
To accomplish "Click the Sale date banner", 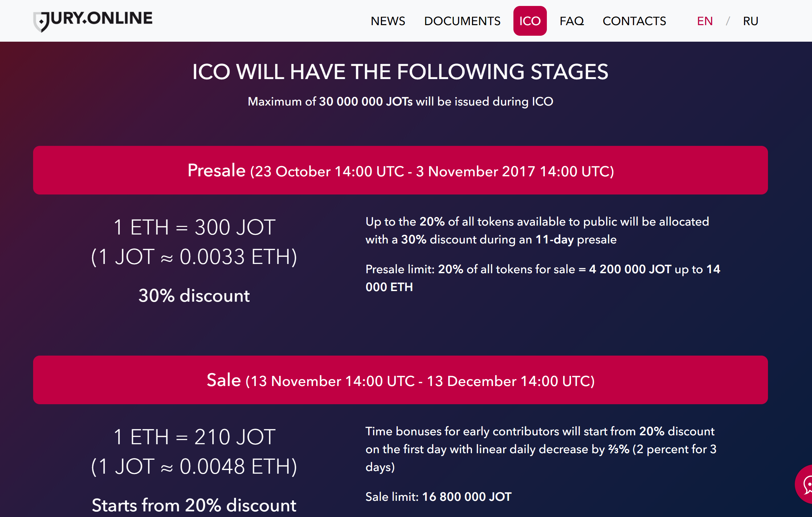I will click(400, 380).
